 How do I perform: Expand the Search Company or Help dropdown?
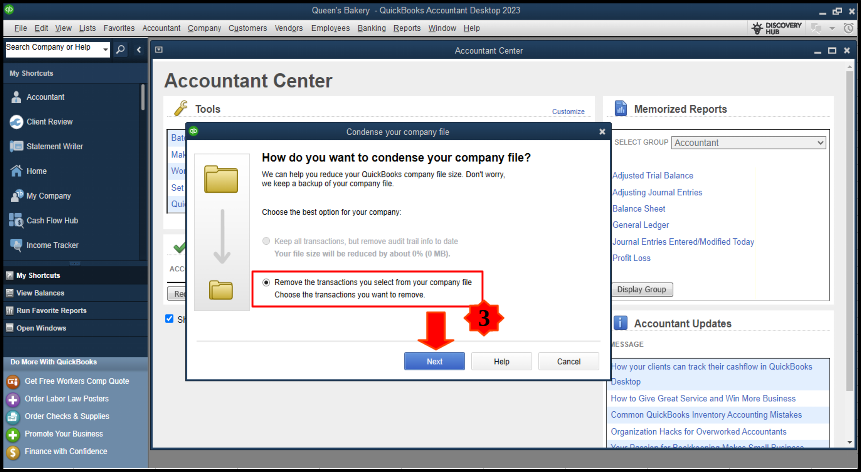(105, 49)
